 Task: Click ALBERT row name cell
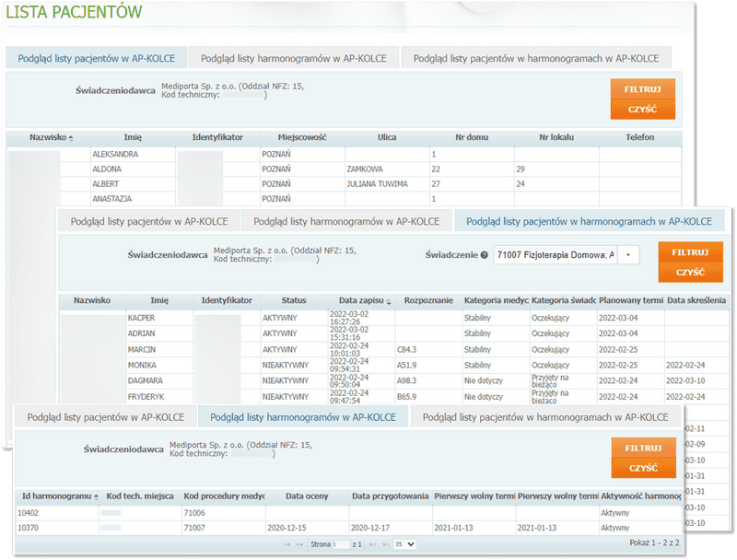click(105, 184)
